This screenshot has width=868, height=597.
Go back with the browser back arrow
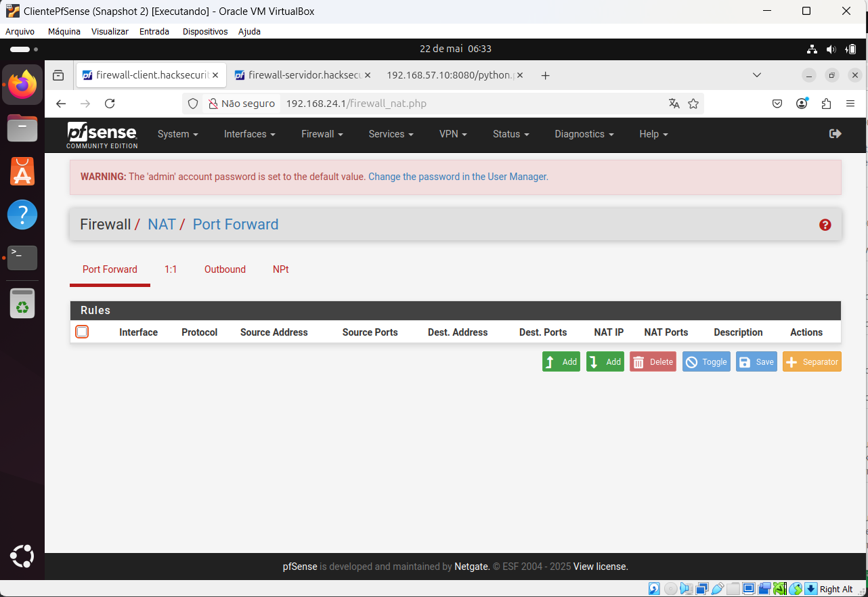pos(61,104)
